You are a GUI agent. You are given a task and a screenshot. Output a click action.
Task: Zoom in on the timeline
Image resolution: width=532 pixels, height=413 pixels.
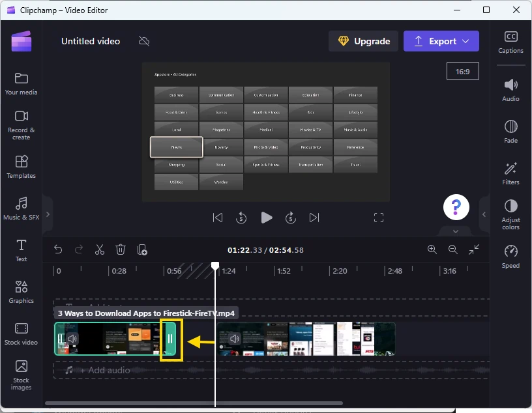pos(432,249)
